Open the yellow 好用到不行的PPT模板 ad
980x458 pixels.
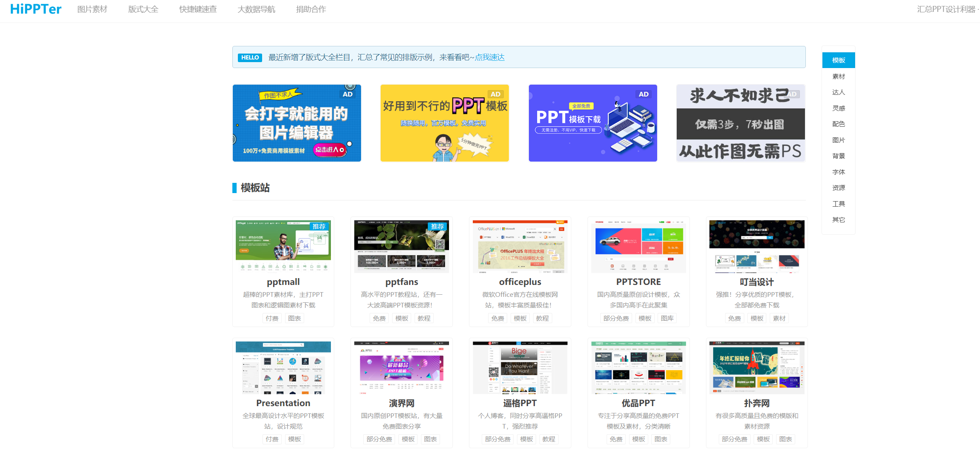tap(445, 123)
